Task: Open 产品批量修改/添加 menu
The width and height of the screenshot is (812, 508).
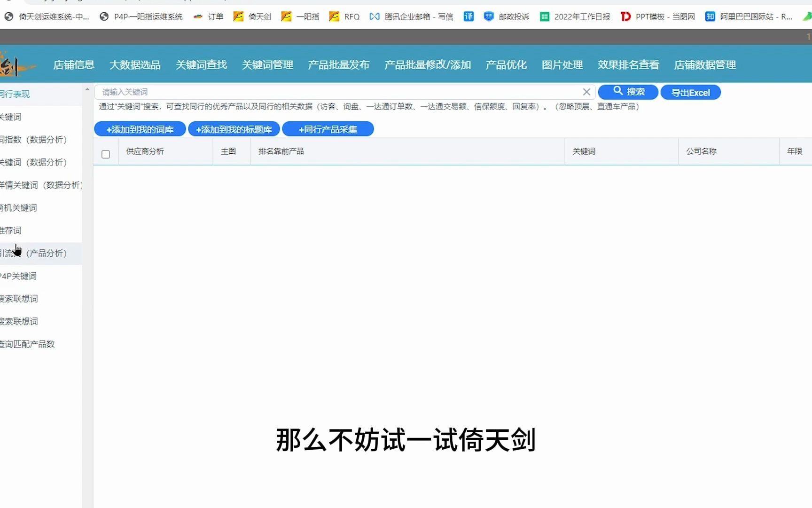Action: (x=428, y=65)
